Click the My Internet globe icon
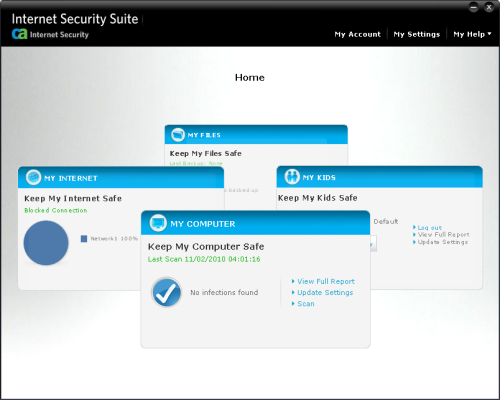Image resolution: width=500 pixels, height=400 pixels. coord(33,177)
